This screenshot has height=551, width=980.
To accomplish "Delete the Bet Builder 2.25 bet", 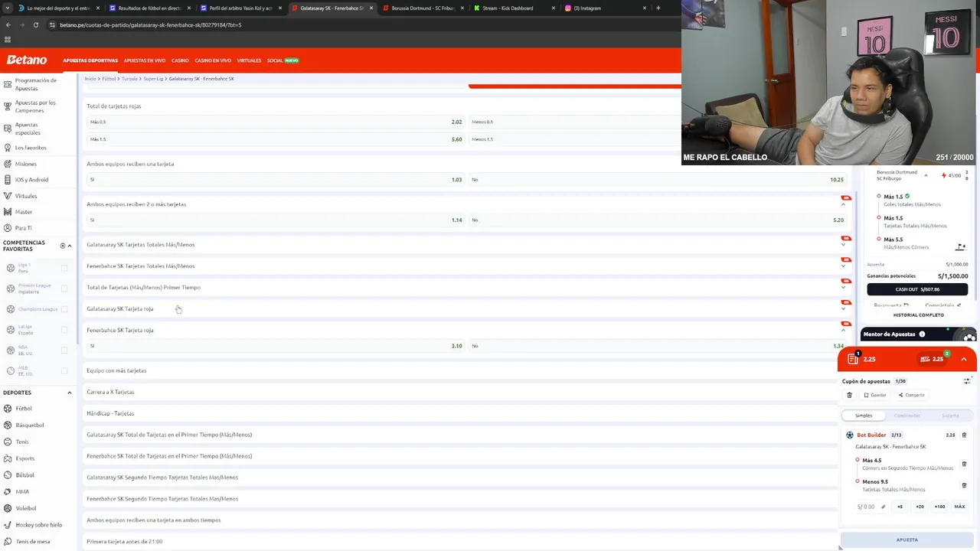I will [964, 435].
